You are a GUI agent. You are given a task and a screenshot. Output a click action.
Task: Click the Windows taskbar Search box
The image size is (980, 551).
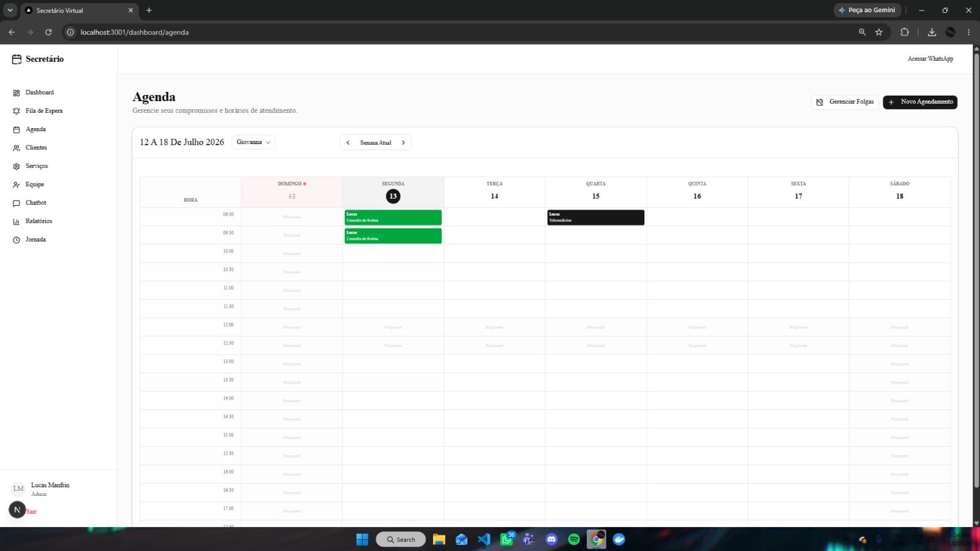(401, 539)
